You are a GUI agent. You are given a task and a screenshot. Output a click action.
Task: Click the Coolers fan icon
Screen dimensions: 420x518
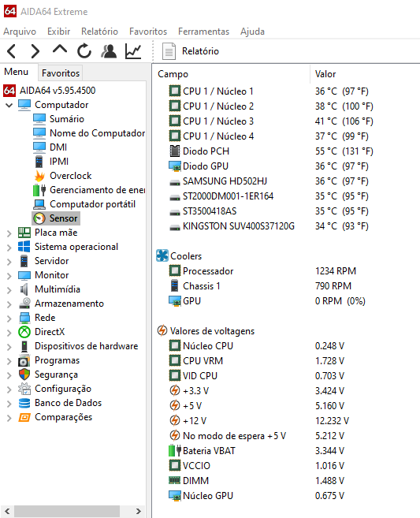coord(162,255)
